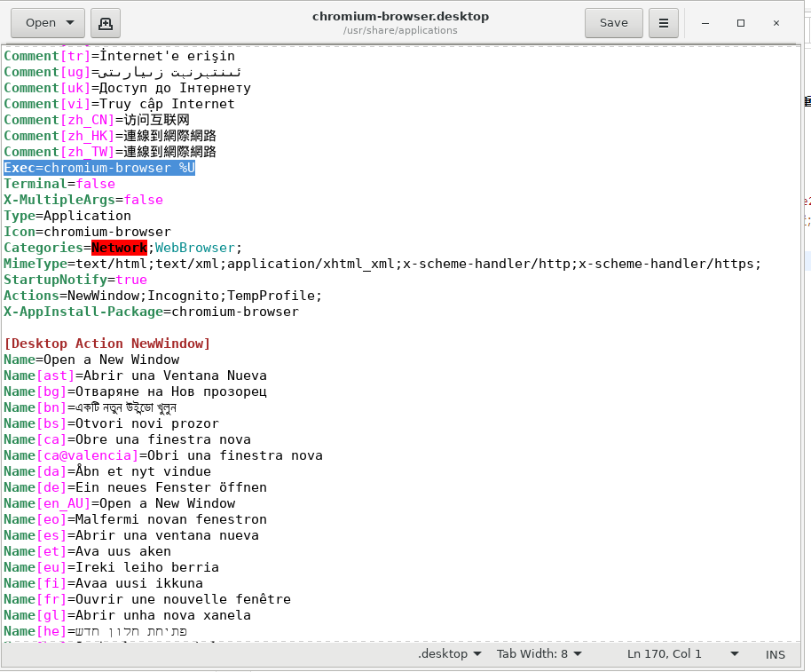Click the Name[he] Hebrew line

pyautogui.click(x=96, y=632)
